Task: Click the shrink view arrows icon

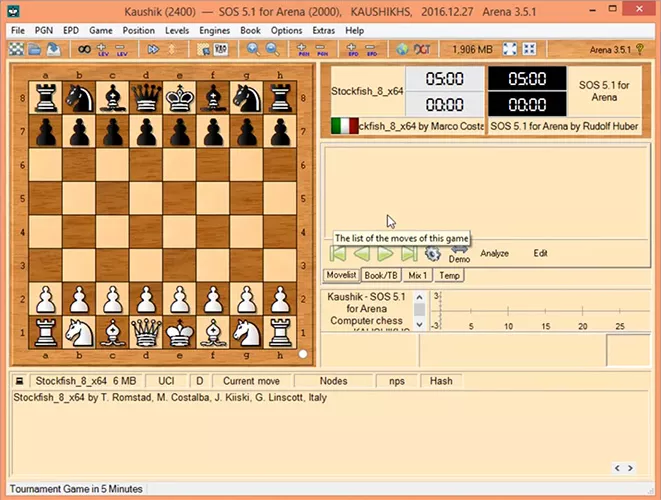Action: 529,49
